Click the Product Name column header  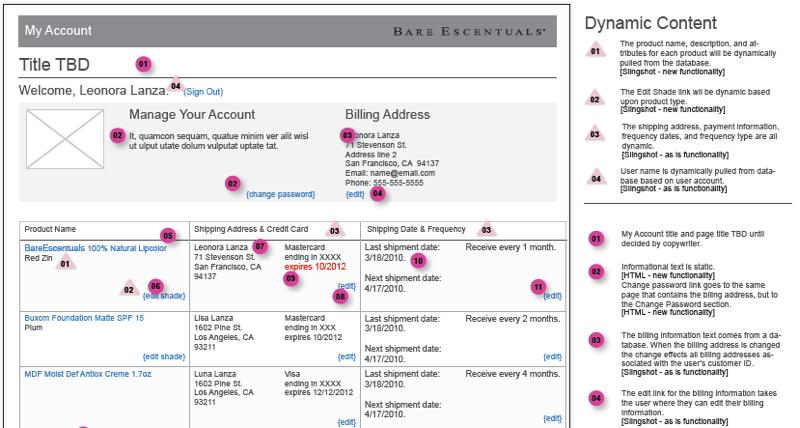click(x=52, y=228)
